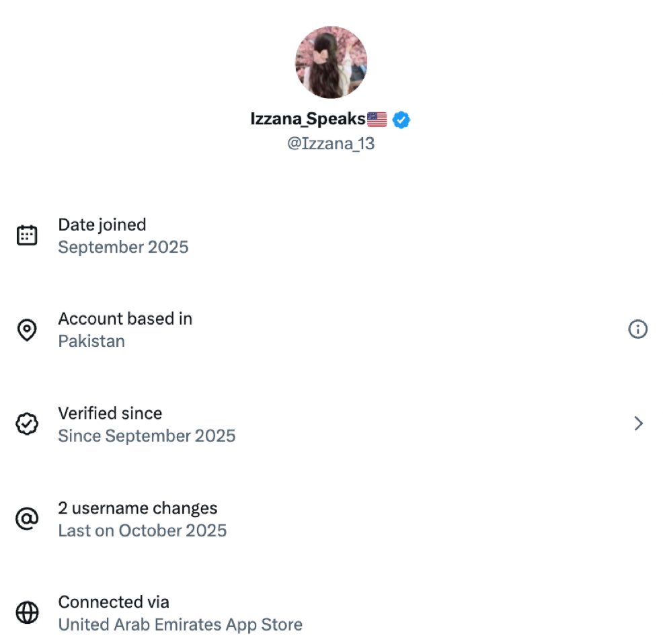Click the US flag emoji beside name

pos(377,120)
